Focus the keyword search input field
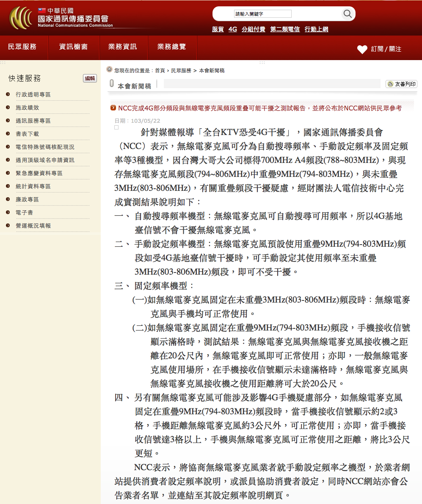This screenshot has height=504, width=422. pos(262,14)
